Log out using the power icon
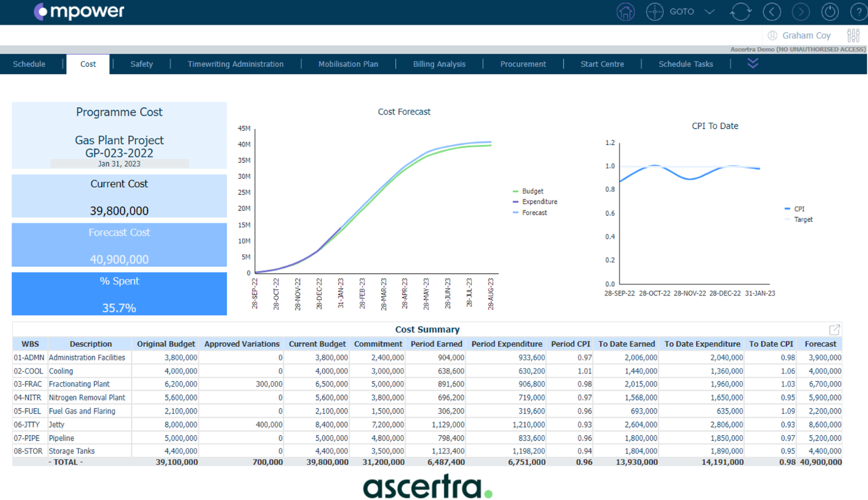Viewport: 868px width, 500px height. coord(829,12)
